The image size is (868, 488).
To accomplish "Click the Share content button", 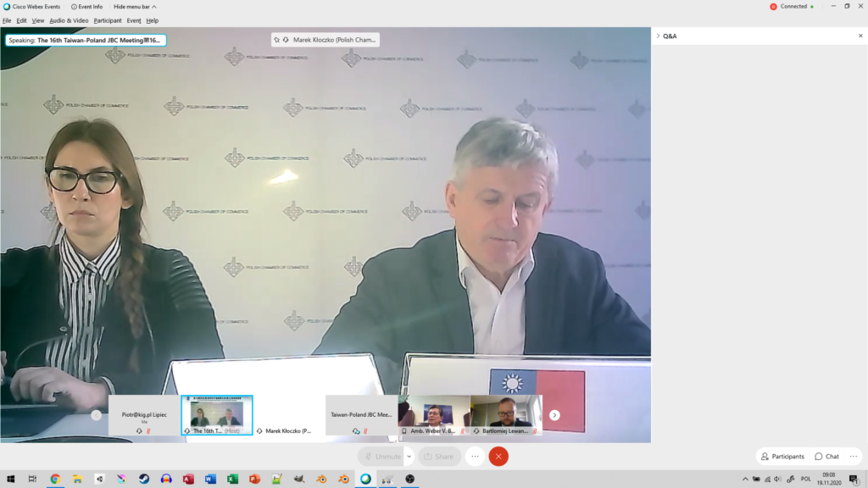I will tap(439, 456).
